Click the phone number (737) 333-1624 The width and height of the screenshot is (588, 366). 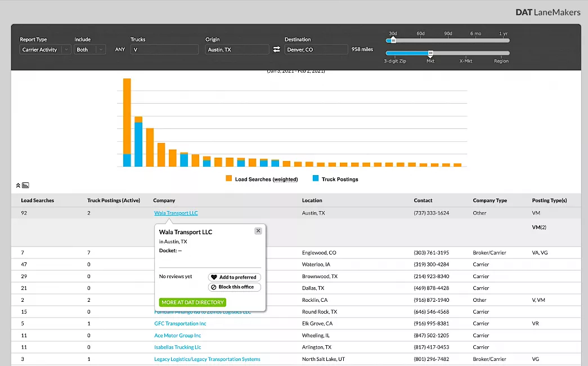(431, 213)
